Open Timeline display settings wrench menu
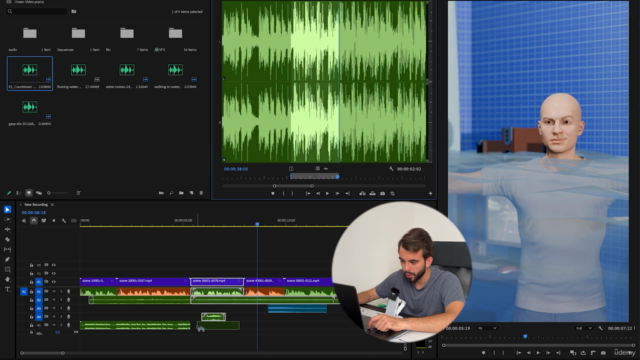 pos(64,220)
